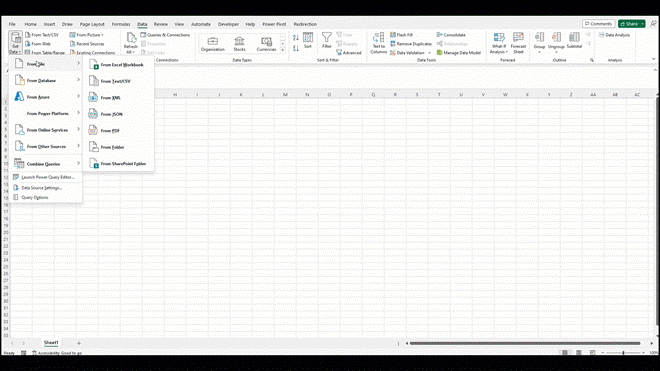This screenshot has width=660, height=371.
Task: Open What-If Analysis menu
Action: point(499,43)
